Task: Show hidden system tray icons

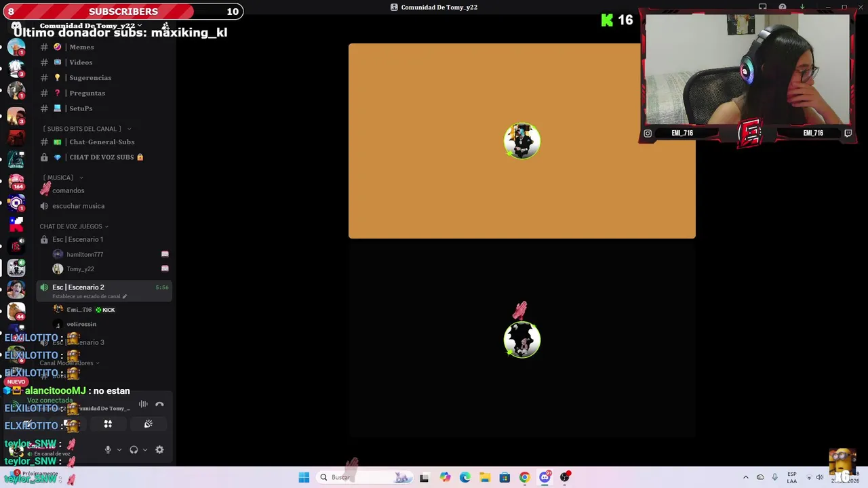Action: click(745, 477)
